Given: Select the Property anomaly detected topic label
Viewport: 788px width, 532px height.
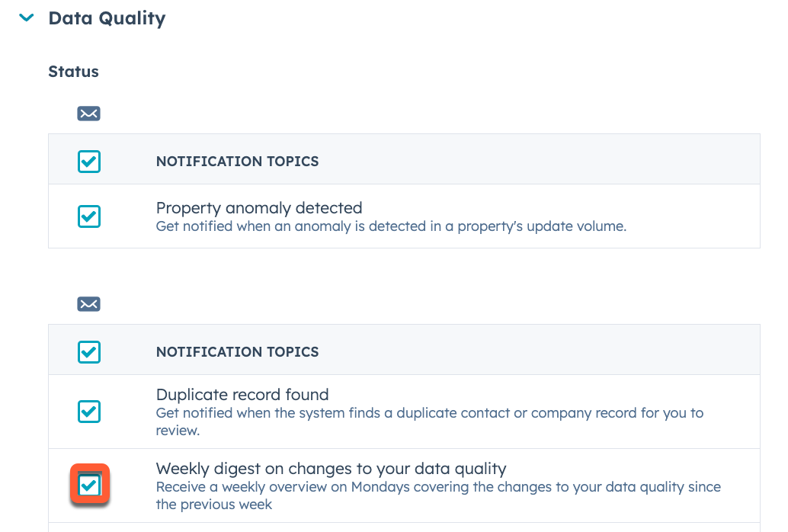Looking at the screenshot, I should tap(259, 207).
